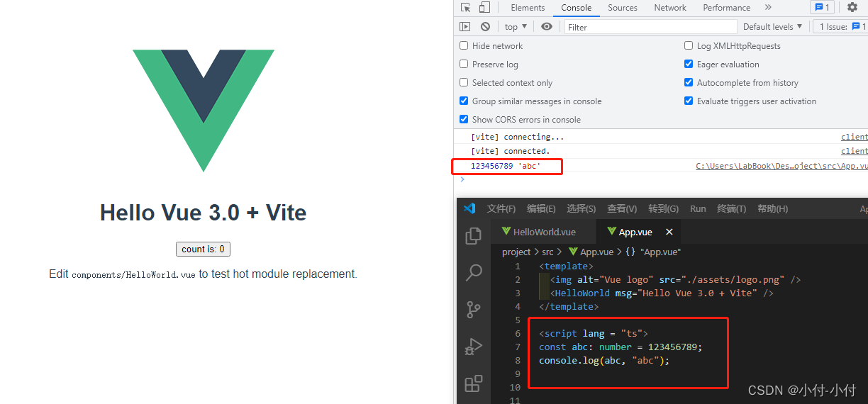
Task: Click the count is: 0 button
Action: 203,249
